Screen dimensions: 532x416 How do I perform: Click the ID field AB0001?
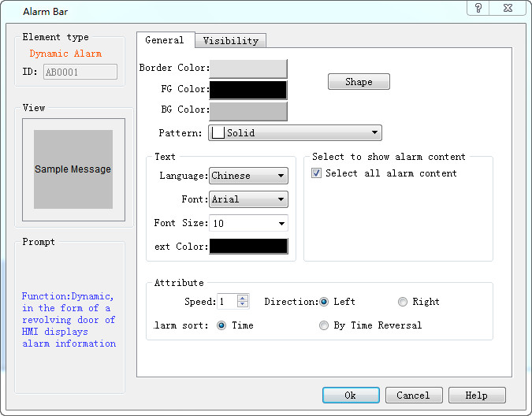pos(80,72)
